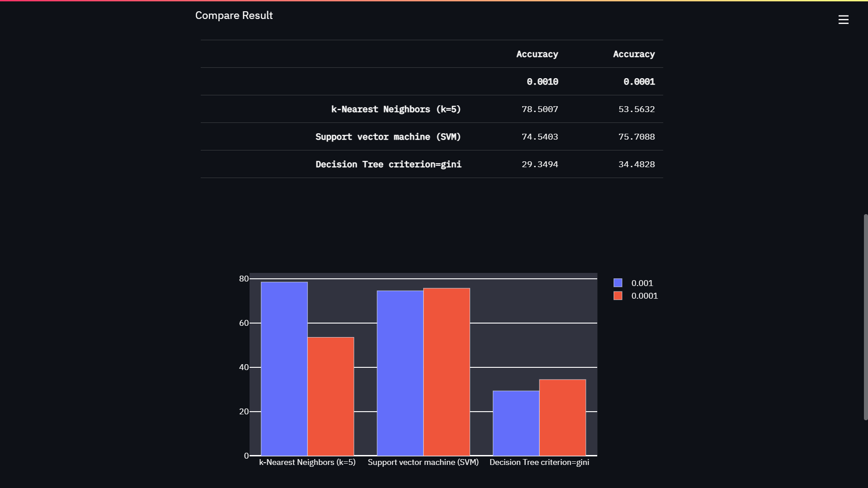Select the Support vector machine (SVM) table row
Viewport: 868px width, 488px height.
point(388,136)
